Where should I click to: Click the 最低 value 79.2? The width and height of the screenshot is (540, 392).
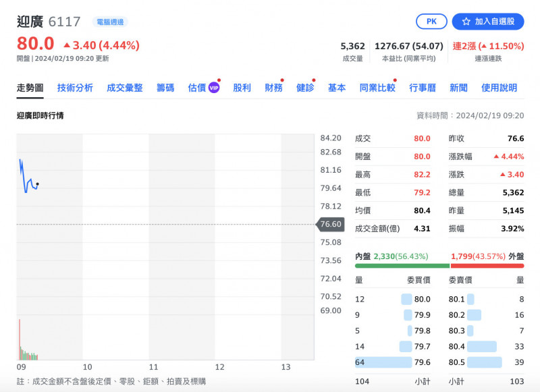(x=423, y=192)
